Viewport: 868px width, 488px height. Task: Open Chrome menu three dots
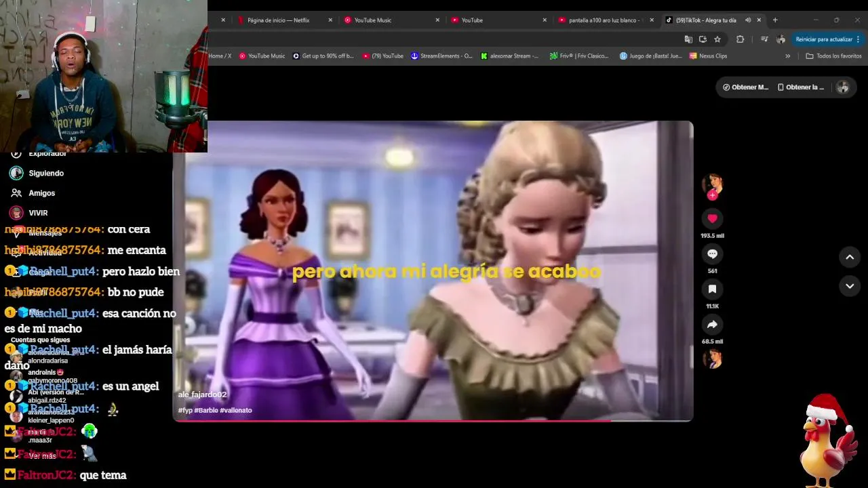858,39
